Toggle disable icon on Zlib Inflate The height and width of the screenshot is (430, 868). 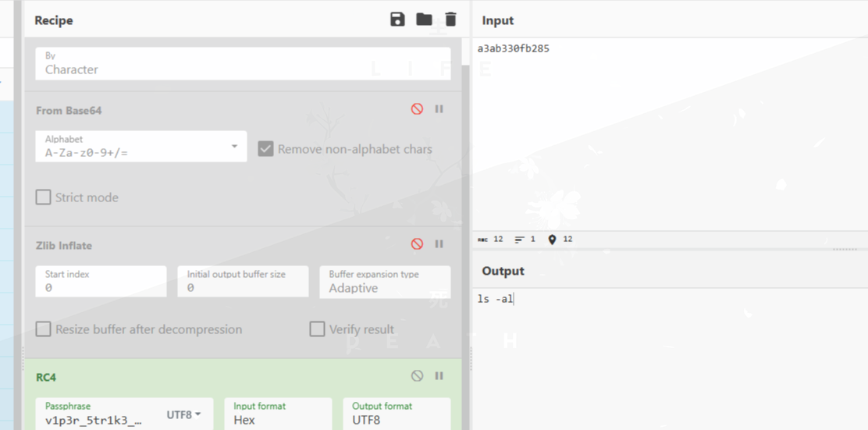(417, 244)
